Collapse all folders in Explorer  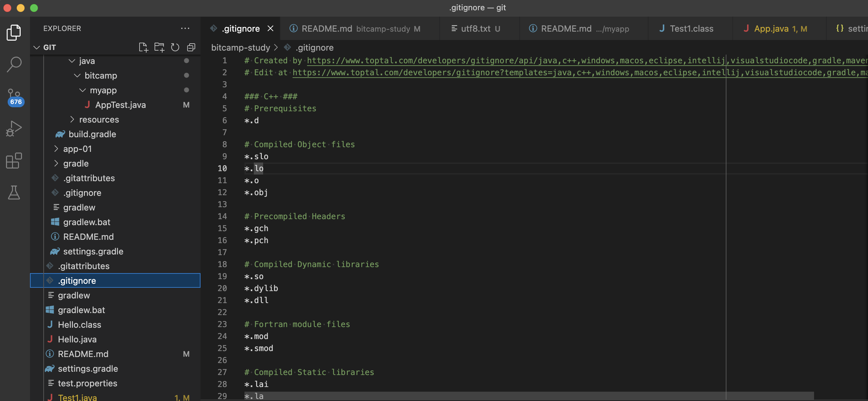pyautogui.click(x=191, y=48)
